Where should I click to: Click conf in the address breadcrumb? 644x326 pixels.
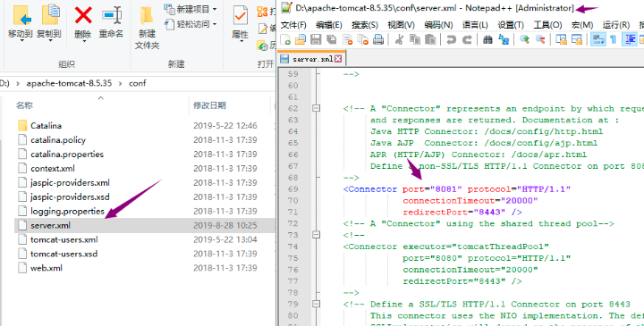point(137,83)
